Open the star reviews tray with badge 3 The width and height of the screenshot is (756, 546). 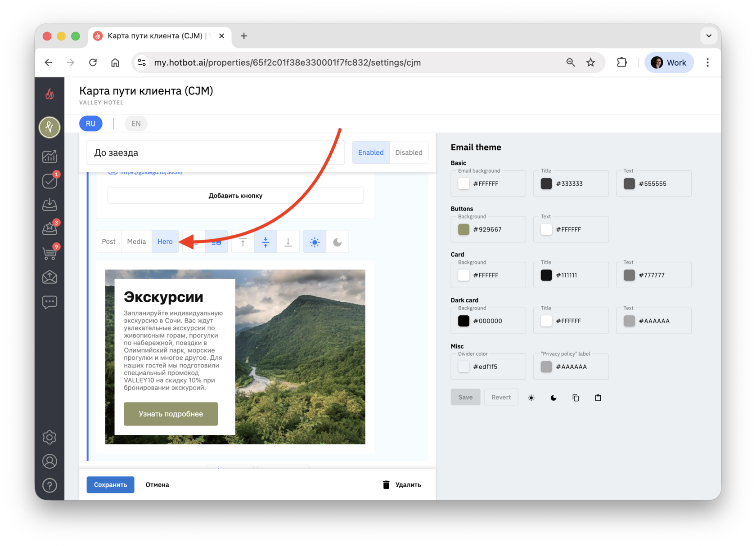click(x=49, y=228)
